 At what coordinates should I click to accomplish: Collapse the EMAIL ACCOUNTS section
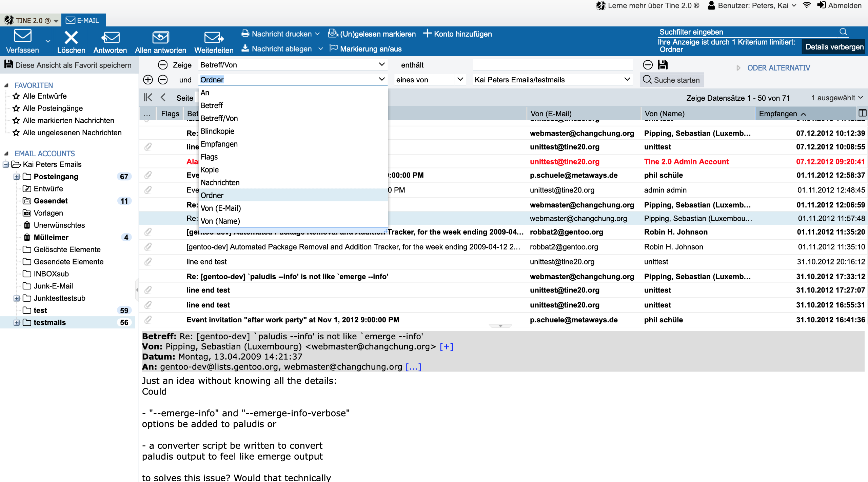click(6, 154)
